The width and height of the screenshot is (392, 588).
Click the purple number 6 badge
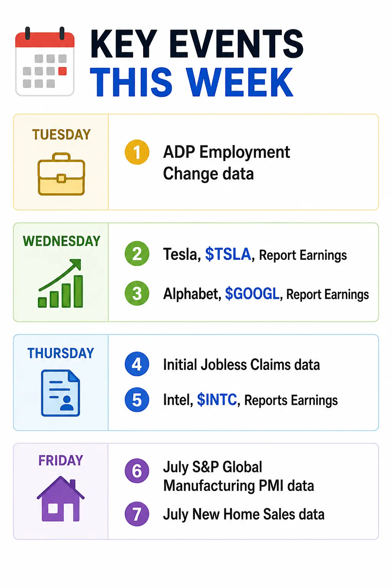(x=137, y=471)
